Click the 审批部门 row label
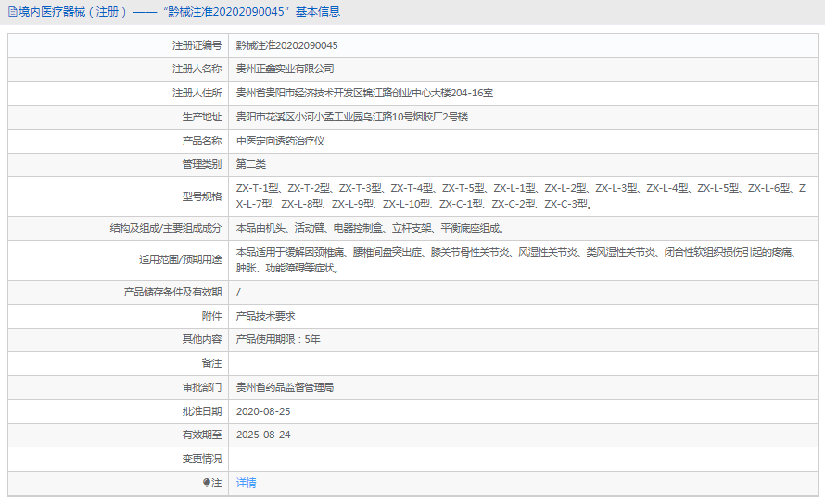The image size is (825, 504). pyautogui.click(x=202, y=387)
